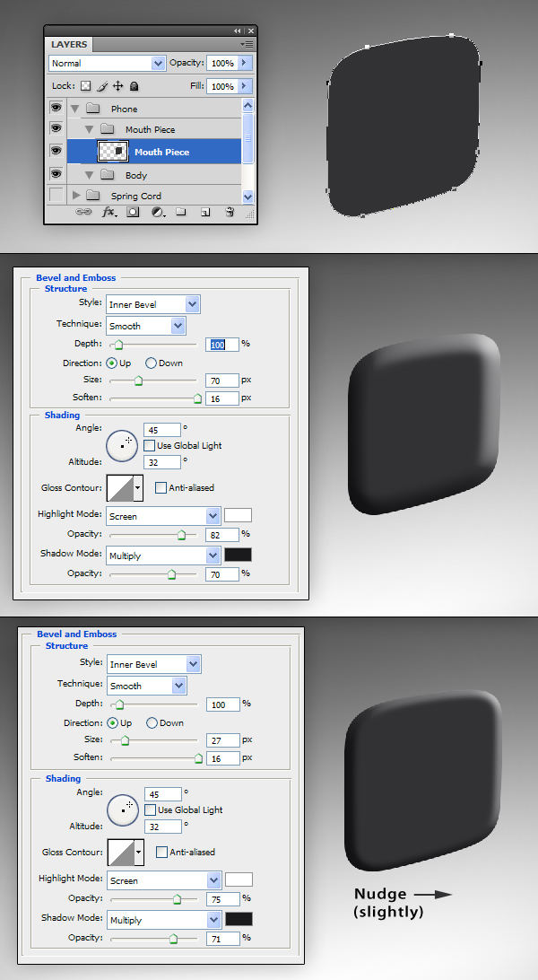
Task: Click the Layers panel scrollbar thumb
Action: tap(247, 138)
